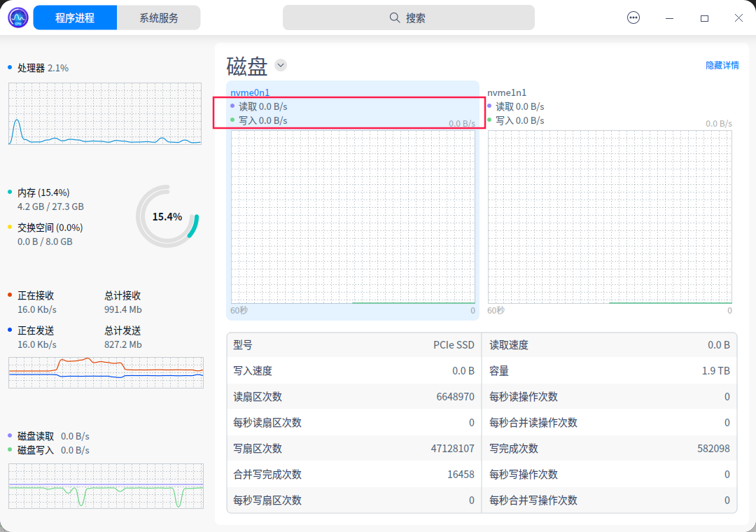Select the nvme1n1 disk label
Viewport: 756px width, 532px height.
click(x=505, y=92)
